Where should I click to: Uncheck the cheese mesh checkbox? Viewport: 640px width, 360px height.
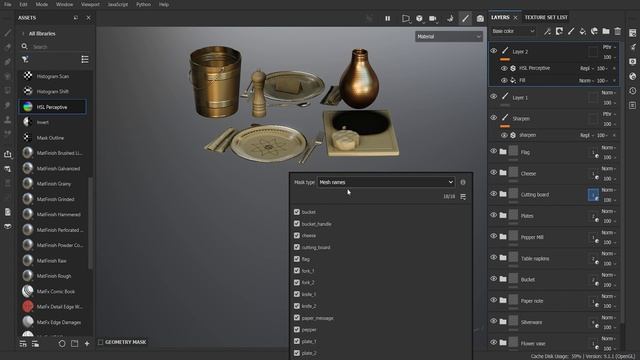[x=297, y=236]
